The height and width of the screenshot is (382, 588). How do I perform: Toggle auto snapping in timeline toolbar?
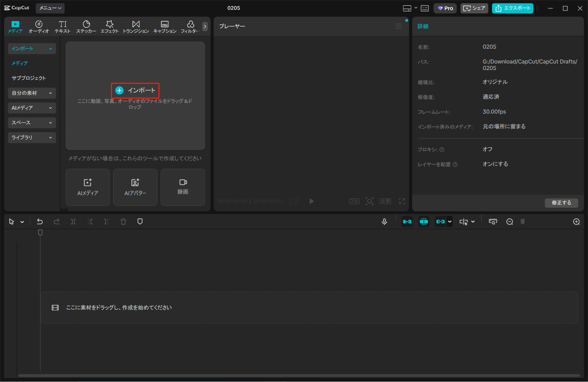[424, 222]
